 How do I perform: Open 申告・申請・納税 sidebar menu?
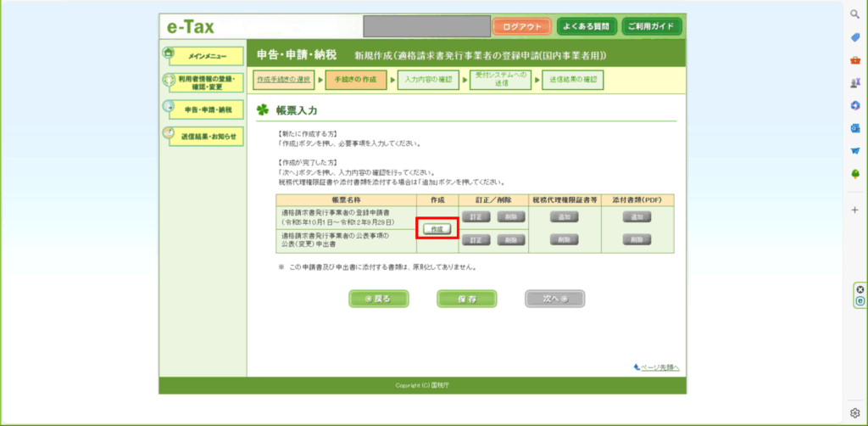[207, 109]
